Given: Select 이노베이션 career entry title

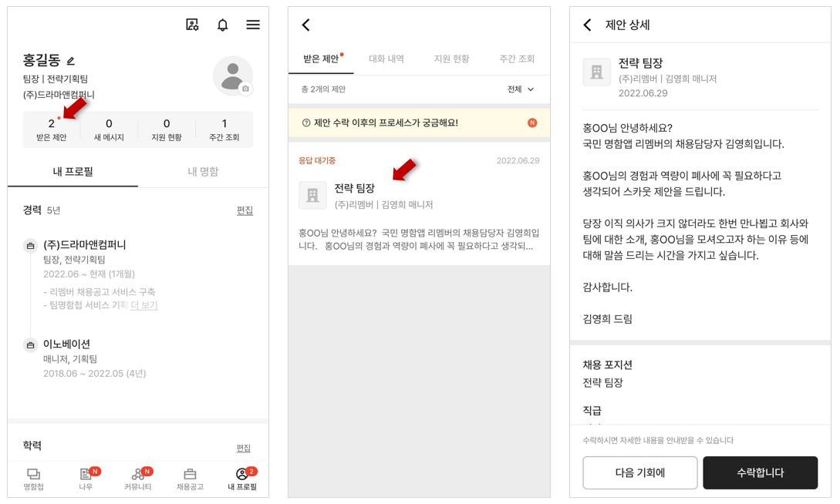Looking at the screenshot, I should [x=66, y=344].
